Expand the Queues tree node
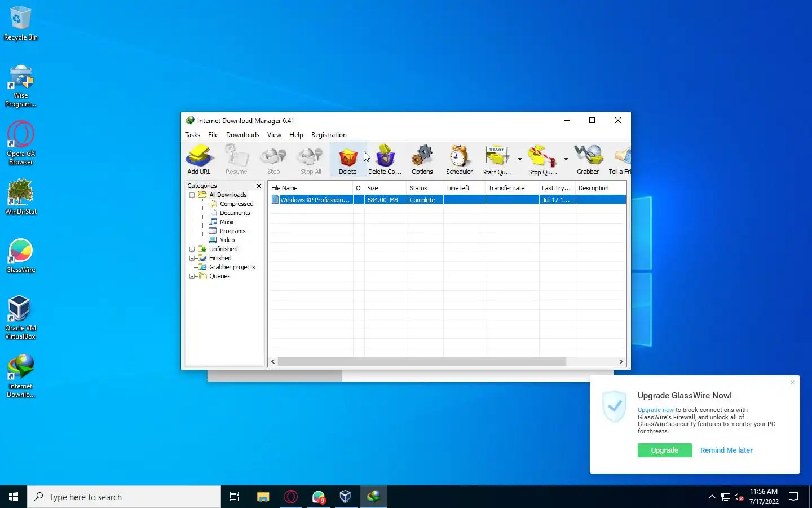This screenshot has width=812, height=508. pos(192,276)
